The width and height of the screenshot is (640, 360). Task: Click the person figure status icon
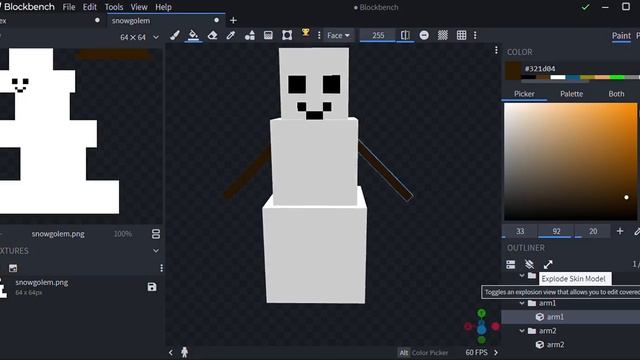184,352
